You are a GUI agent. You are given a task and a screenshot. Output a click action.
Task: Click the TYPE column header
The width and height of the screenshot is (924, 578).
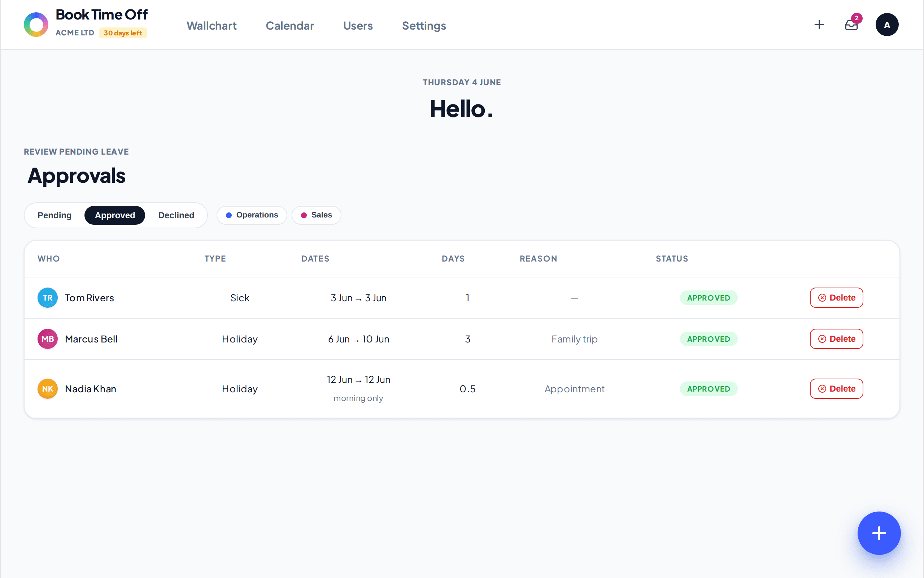215,259
